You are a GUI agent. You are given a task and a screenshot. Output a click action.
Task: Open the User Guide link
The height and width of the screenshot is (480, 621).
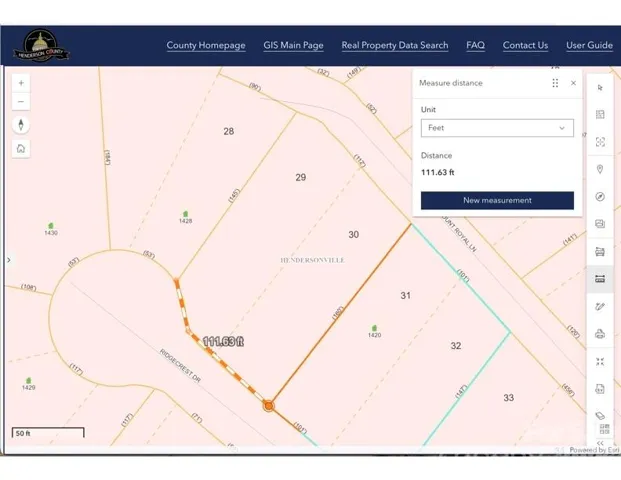coord(589,45)
